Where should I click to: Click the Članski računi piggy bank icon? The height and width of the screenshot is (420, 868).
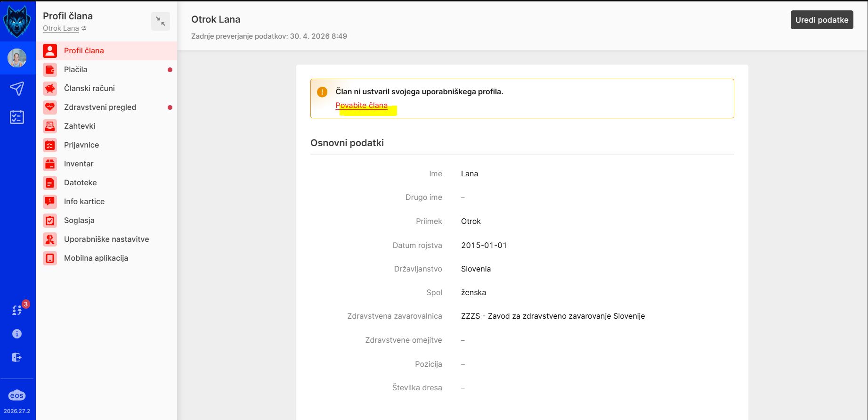pyautogui.click(x=50, y=88)
